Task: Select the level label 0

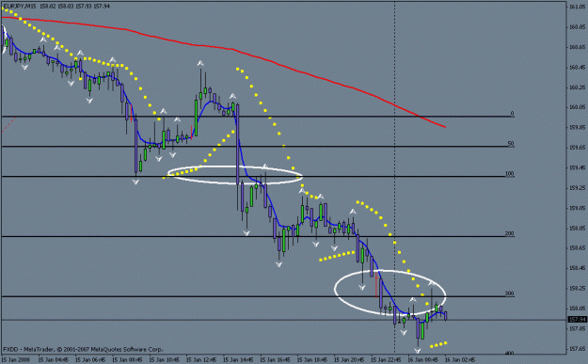Action: 512,114
